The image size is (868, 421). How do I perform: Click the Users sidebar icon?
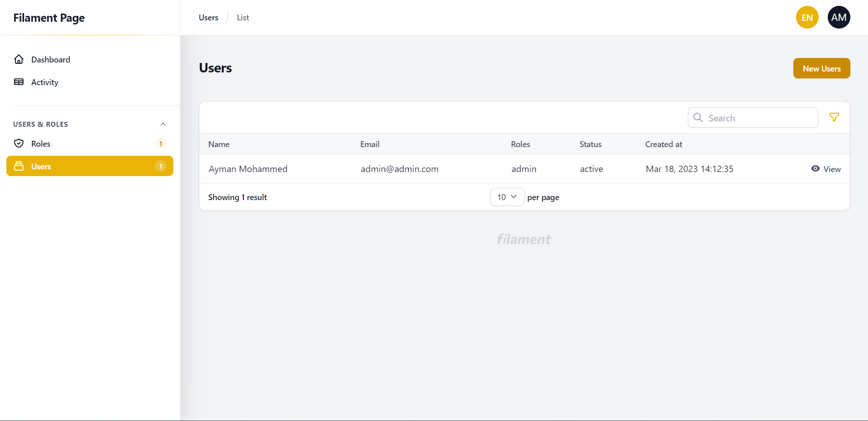[x=19, y=166]
